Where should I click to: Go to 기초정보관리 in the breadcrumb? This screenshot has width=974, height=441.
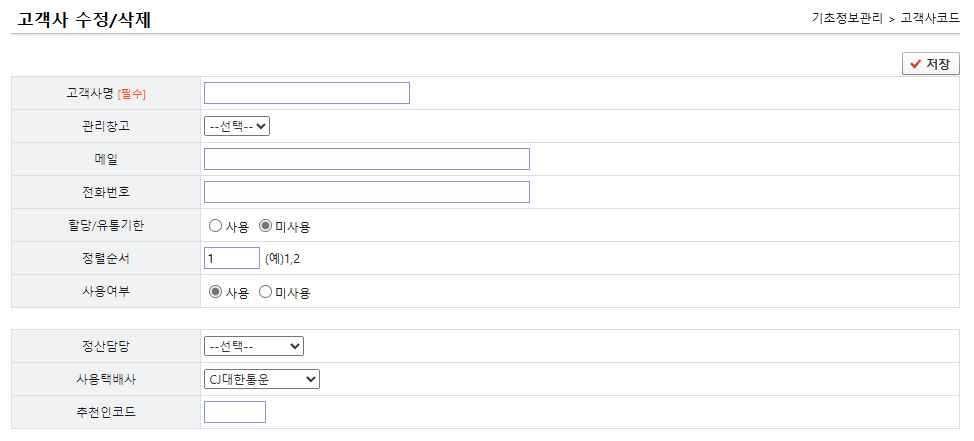click(847, 19)
